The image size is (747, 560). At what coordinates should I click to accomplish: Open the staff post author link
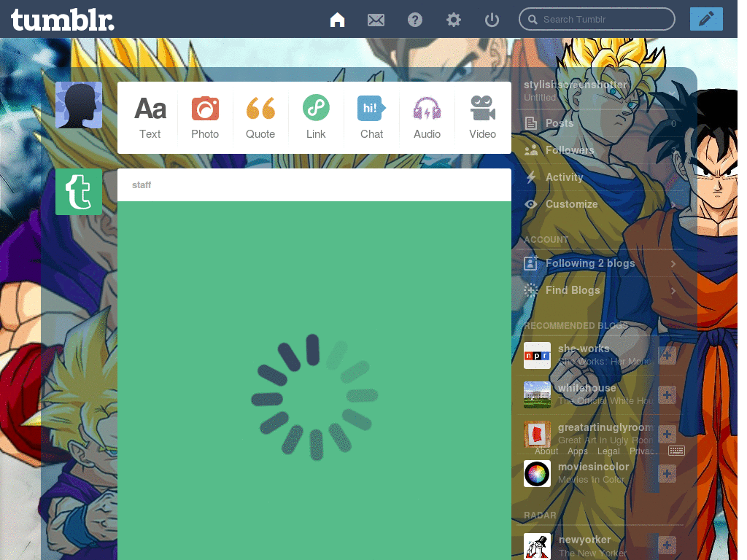142,184
